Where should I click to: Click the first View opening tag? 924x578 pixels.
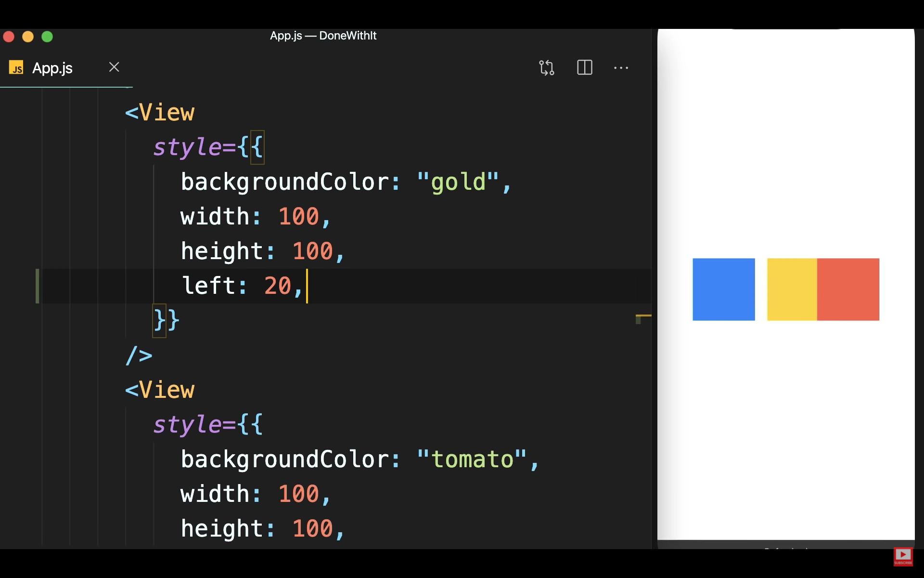(x=160, y=113)
